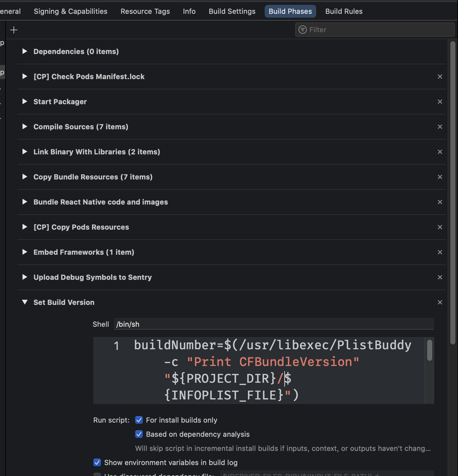Image resolution: width=458 pixels, height=476 pixels.
Task: Remove the Embed Frameworks phase
Action: pyautogui.click(x=440, y=252)
